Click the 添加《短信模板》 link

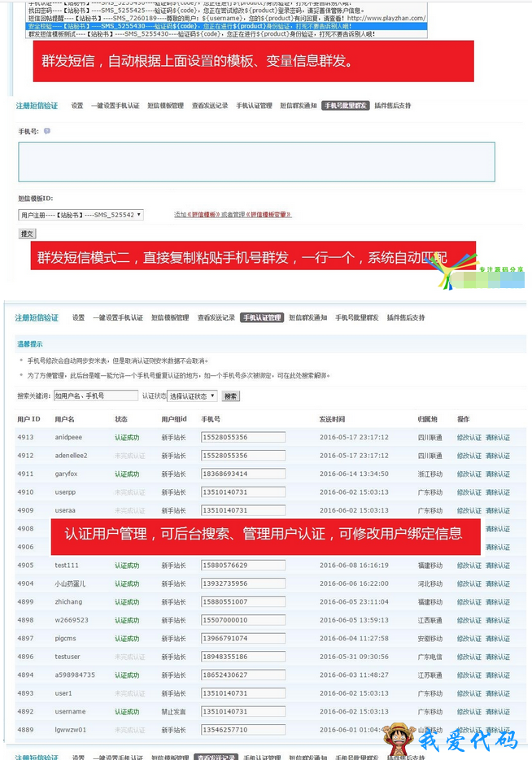pos(197,214)
